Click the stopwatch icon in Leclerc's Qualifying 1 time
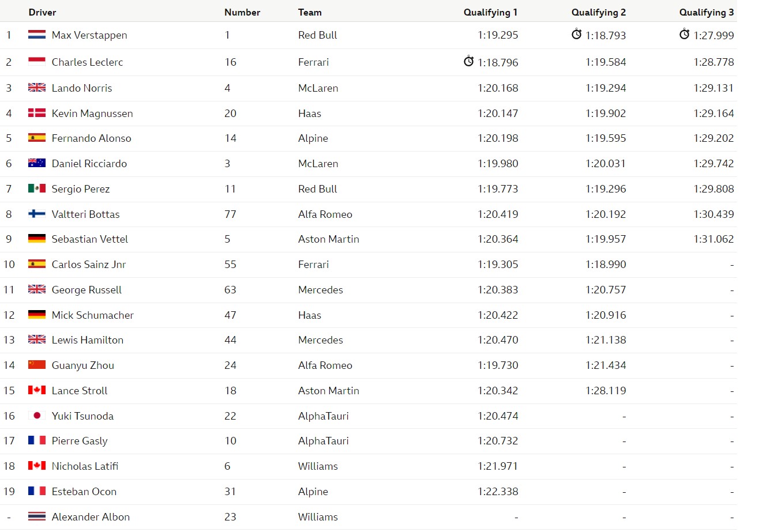The height and width of the screenshot is (532, 763). (x=469, y=61)
